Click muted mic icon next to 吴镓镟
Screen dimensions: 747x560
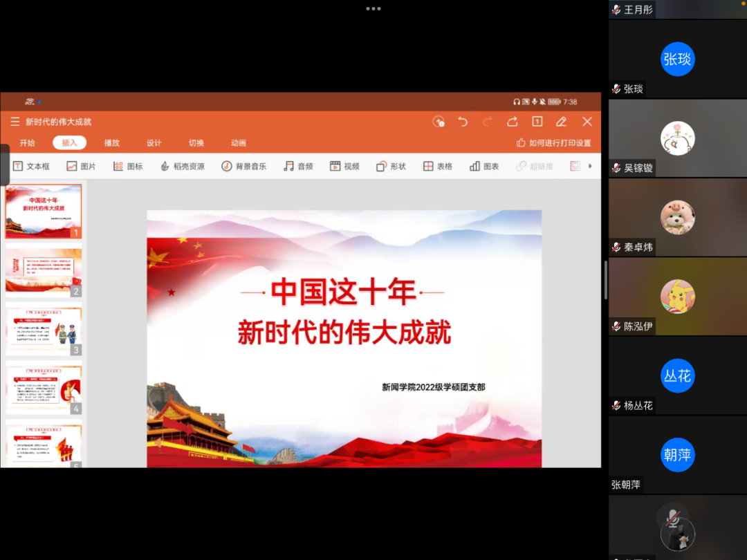[x=616, y=167]
